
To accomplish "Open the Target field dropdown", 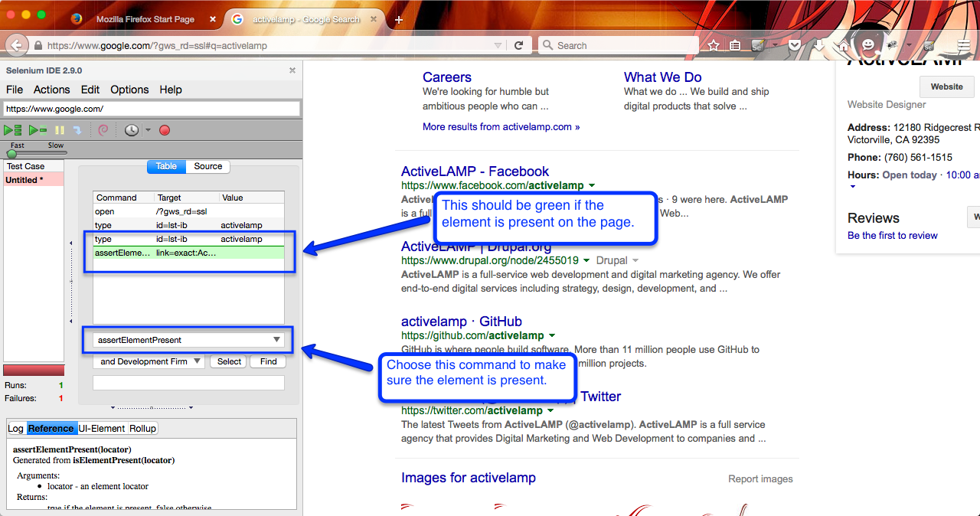I will click(x=197, y=361).
